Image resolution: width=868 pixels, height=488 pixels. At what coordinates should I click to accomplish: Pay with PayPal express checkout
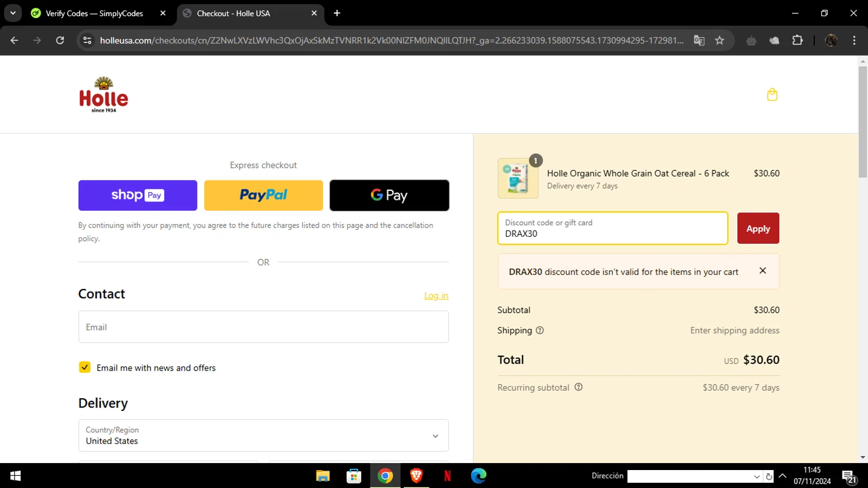pos(263,195)
